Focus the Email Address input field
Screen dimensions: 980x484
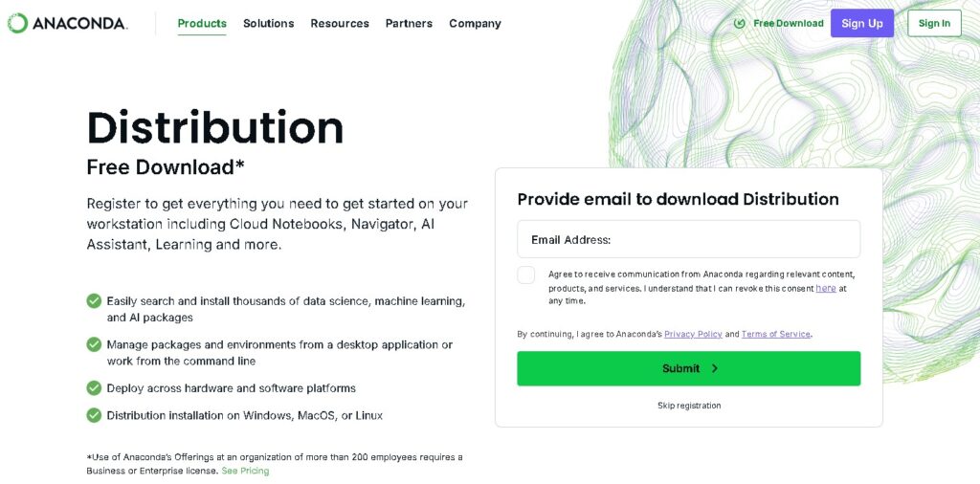(x=688, y=239)
